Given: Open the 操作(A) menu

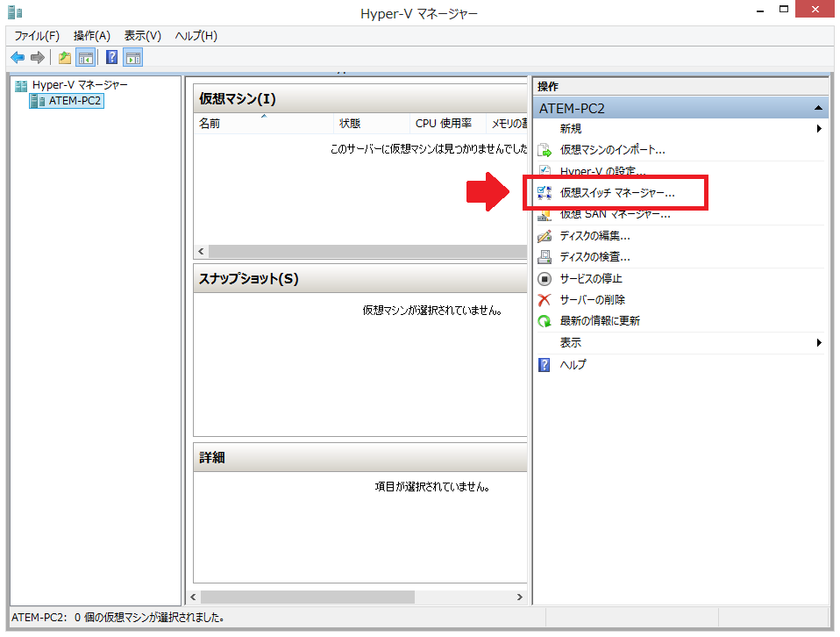Looking at the screenshot, I should [x=92, y=36].
